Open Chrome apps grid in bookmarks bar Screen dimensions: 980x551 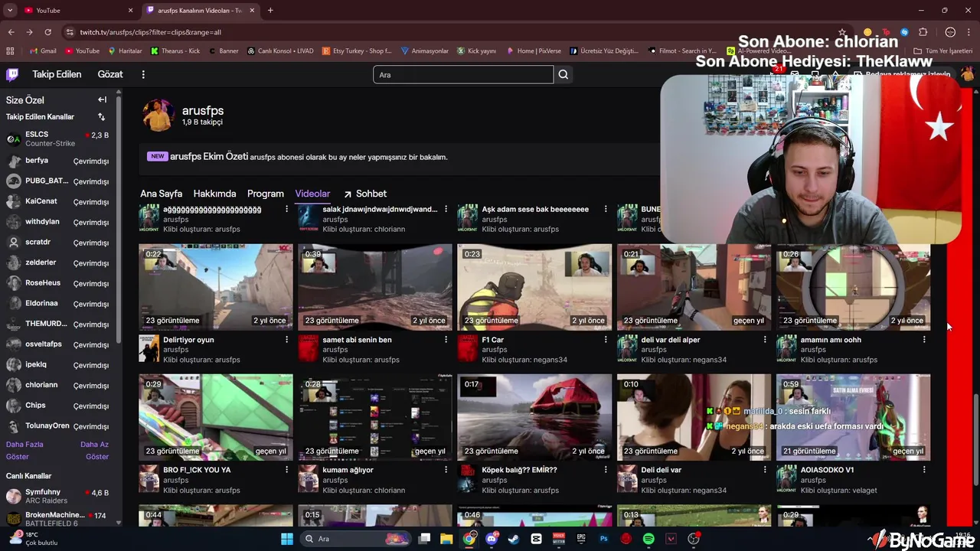point(10,51)
